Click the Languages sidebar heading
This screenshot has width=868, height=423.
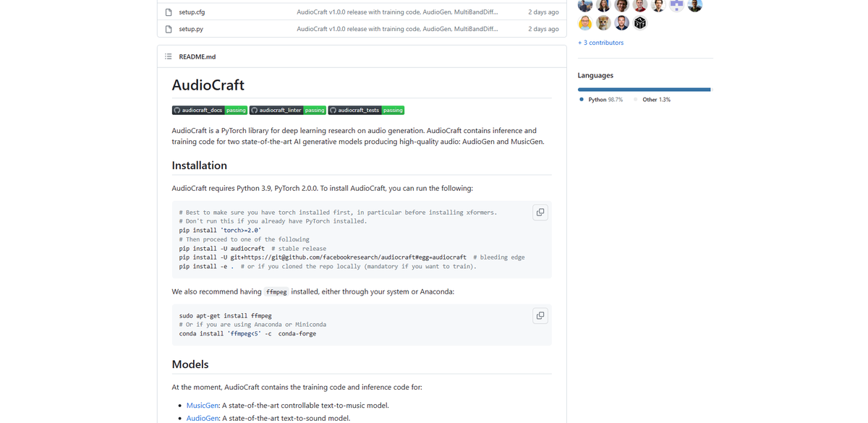tap(595, 75)
